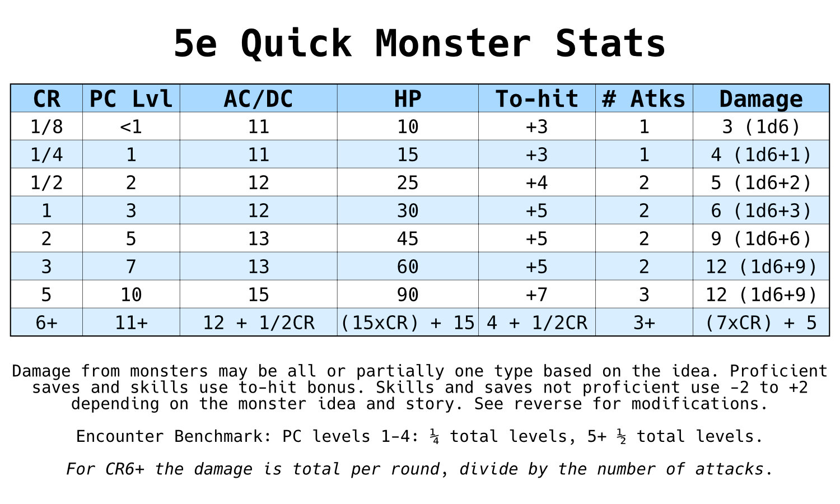Screen dimensions: 840x504
Task: Select the Damage column header
Action: tap(761, 99)
